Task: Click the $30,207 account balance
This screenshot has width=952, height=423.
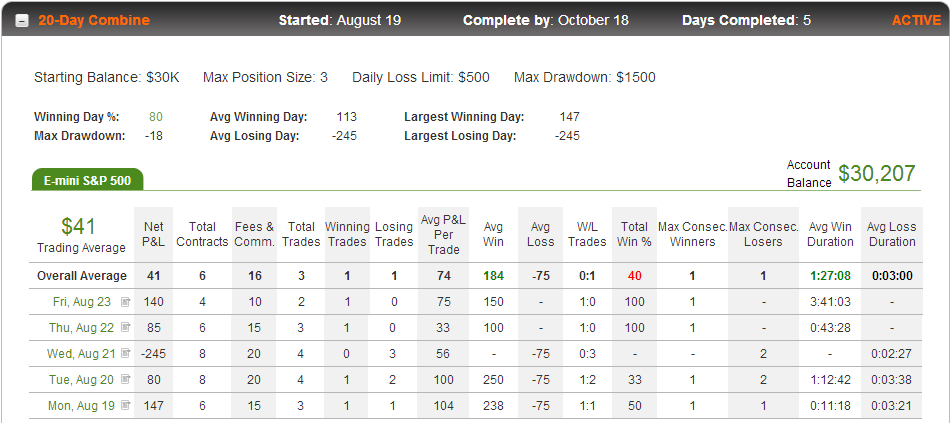Action: pos(877,174)
